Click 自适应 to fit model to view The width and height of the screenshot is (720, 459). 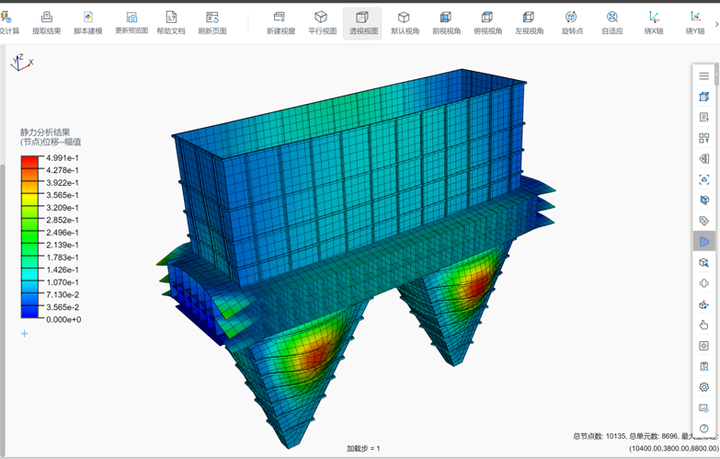coord(612,22)
